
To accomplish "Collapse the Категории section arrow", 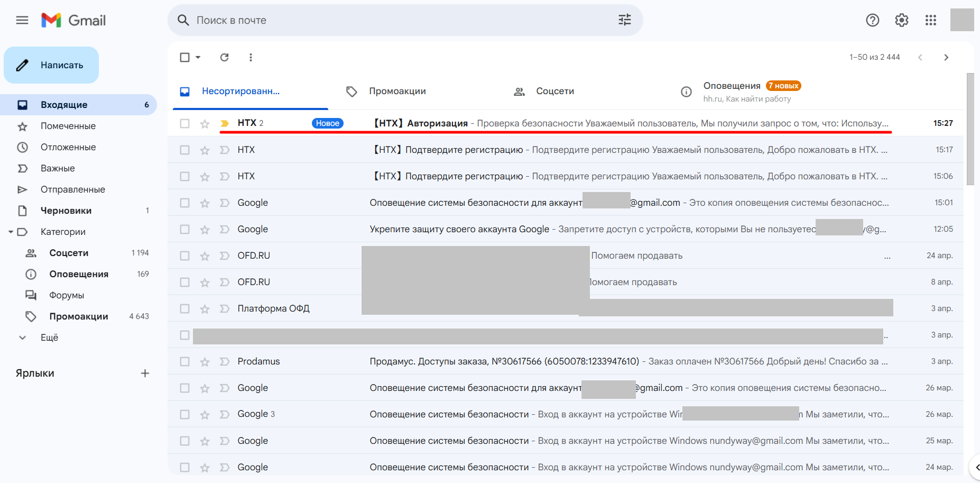I will click(x=11, y=232).
